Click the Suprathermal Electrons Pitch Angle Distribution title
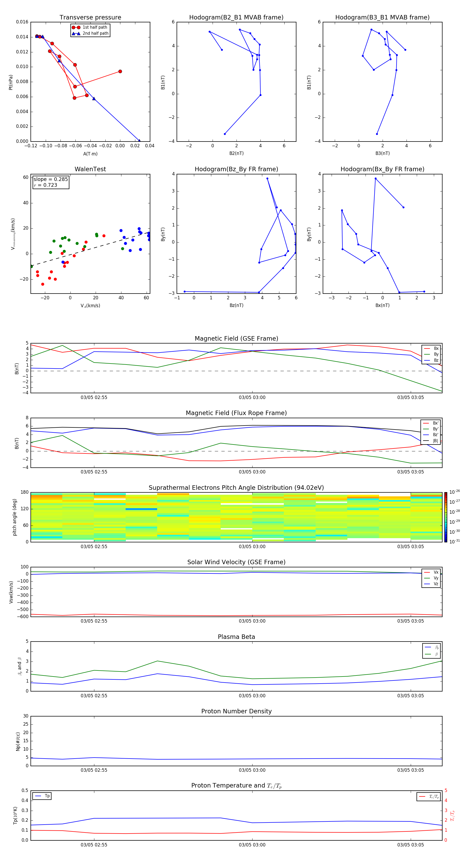The height and width of the screenshot is (868, 473). (236, 488)
